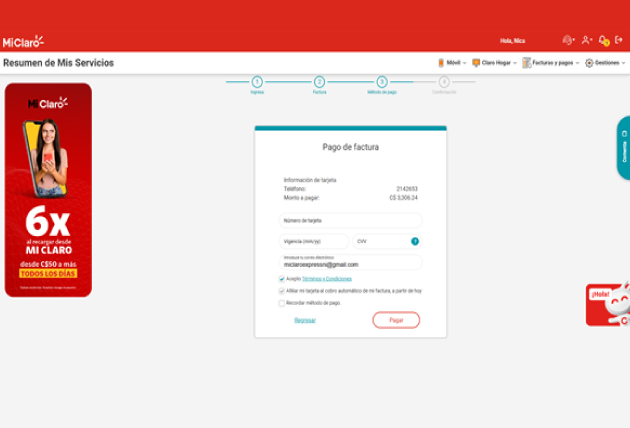
Task: Click the Pago de factura title
Action: pyautogui.click(x=350, y=147)
